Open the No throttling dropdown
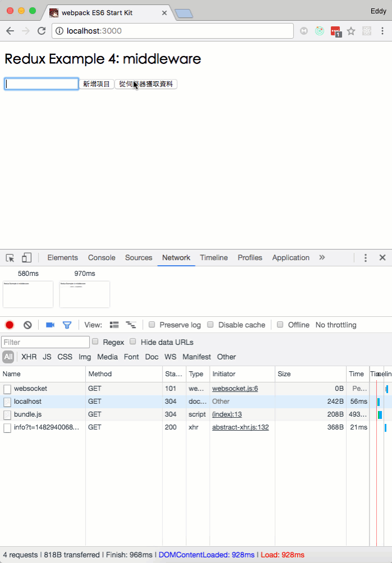The width and height of the screenshot is (392, 563). point(335,325)
